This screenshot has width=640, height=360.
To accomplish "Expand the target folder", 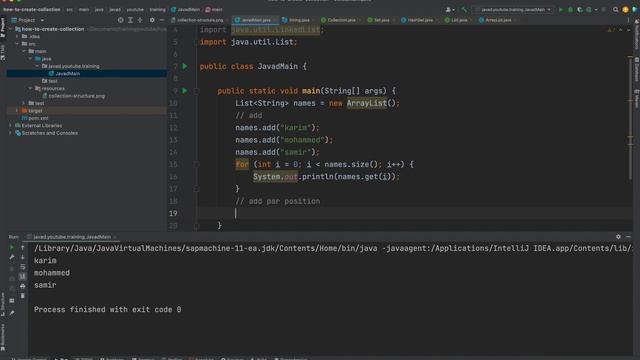I will click(18, 111).
